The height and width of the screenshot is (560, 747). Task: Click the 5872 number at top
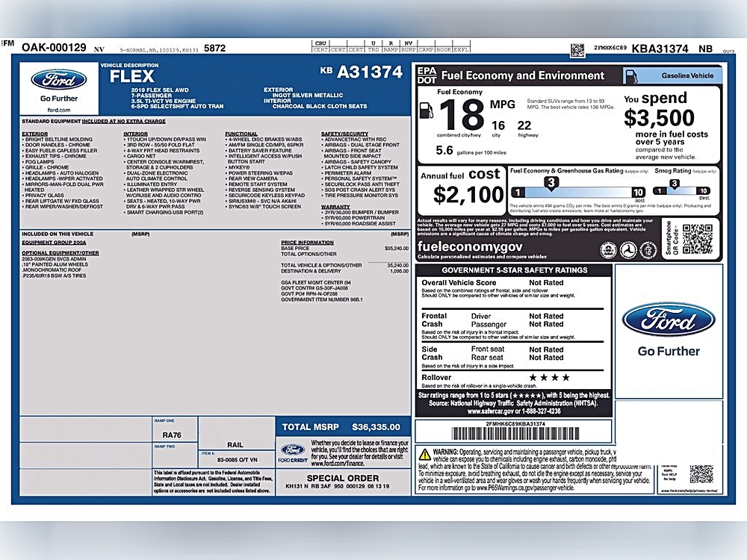tap(214, 49)
